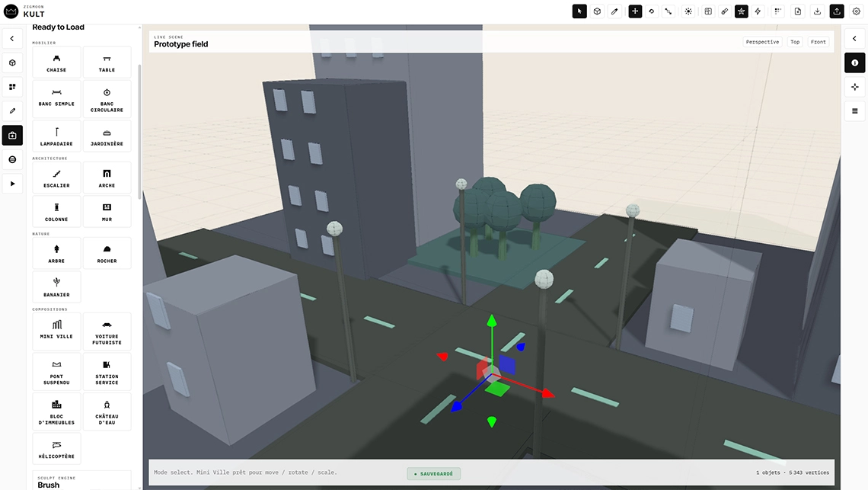Switch to Front view
The height and width of the screenshot is (490, 868).
[819, 42]
